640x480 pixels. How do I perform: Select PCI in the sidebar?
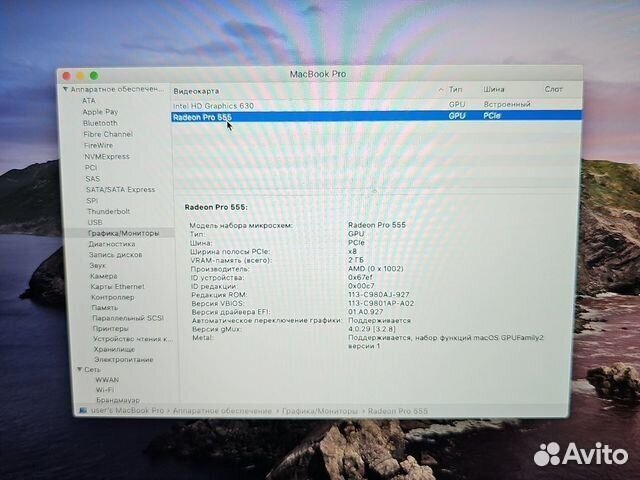click(x=91, y=167)
